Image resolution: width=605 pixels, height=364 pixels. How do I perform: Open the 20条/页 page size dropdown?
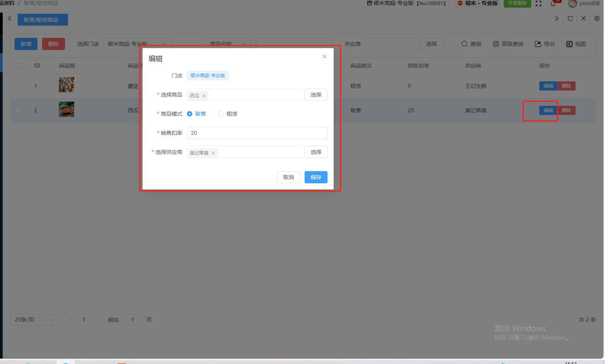(x=34, y=320)
